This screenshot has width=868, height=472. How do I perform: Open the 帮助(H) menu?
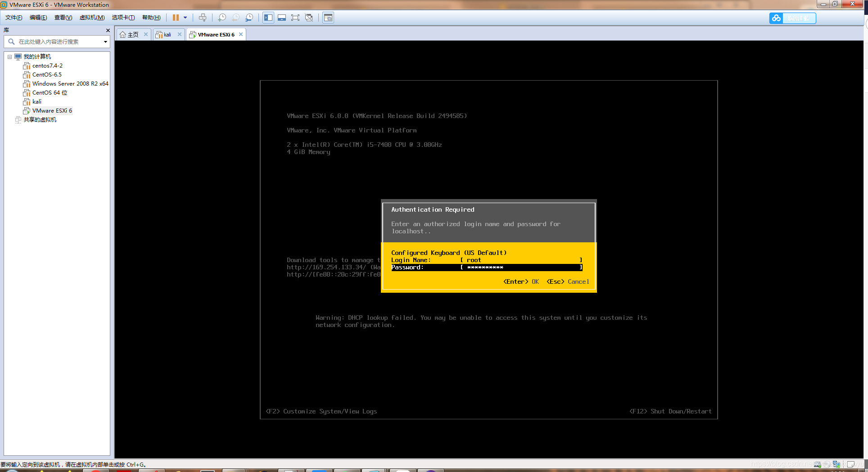click(151, 18)
